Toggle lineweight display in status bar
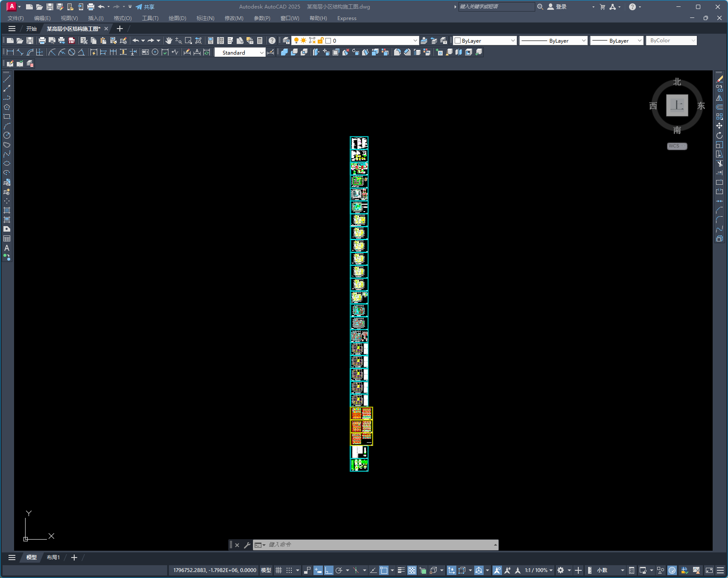 401,570
